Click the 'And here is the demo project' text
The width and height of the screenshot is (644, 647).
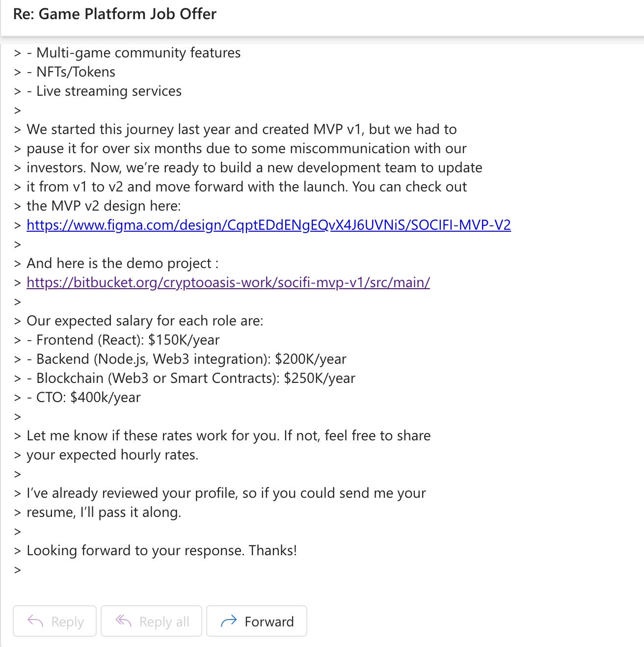tap(122, 263)
